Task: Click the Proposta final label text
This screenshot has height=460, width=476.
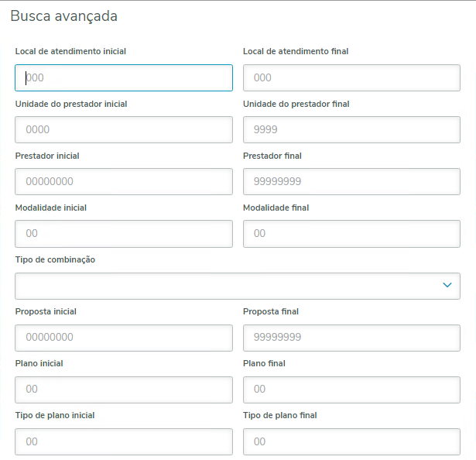Action: click(x=271, y=312)
